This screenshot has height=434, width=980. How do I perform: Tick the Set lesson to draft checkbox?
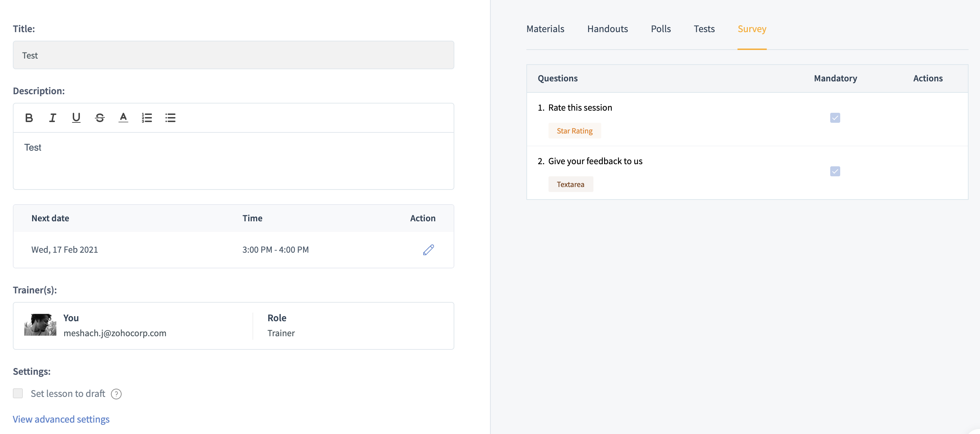pyautogui.click(x=18, y=393)
